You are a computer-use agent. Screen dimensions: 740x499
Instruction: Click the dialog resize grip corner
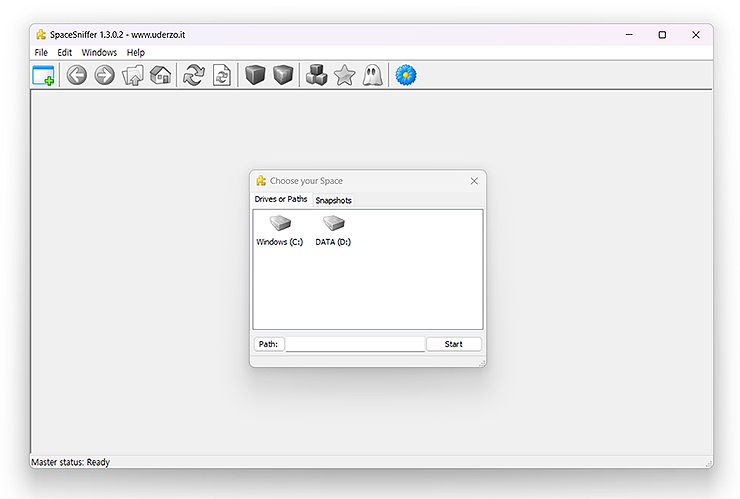[482, 363]
